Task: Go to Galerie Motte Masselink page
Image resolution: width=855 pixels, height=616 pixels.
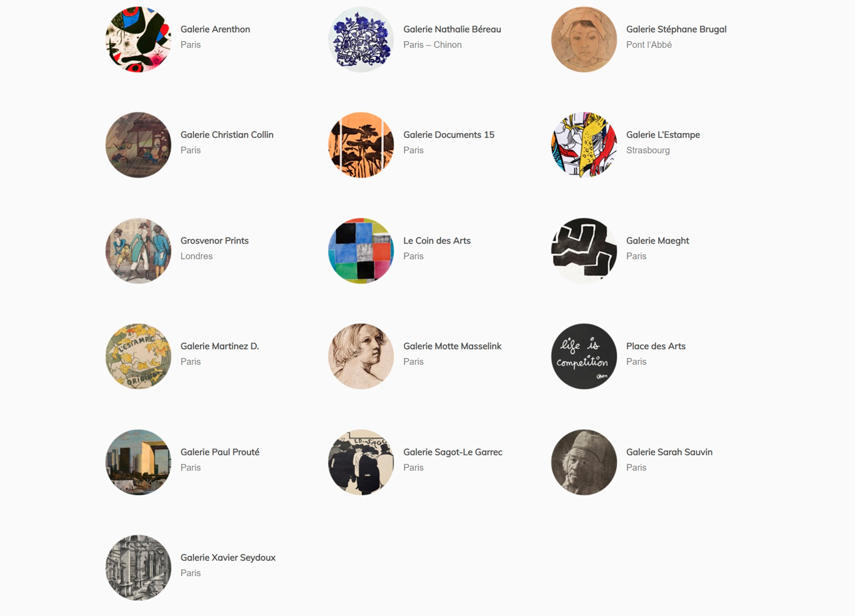Action: point(452,346)
